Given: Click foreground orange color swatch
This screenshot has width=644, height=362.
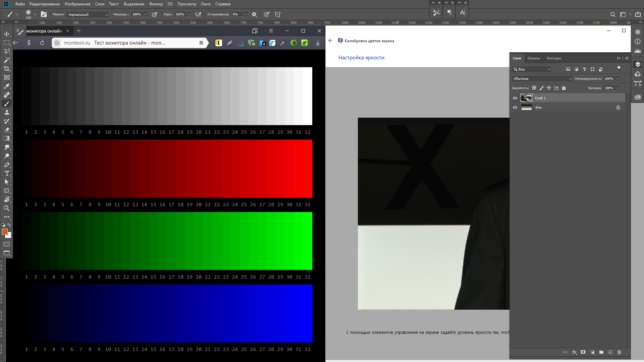Looking at the screenshot, I should [x=4, y=232].
